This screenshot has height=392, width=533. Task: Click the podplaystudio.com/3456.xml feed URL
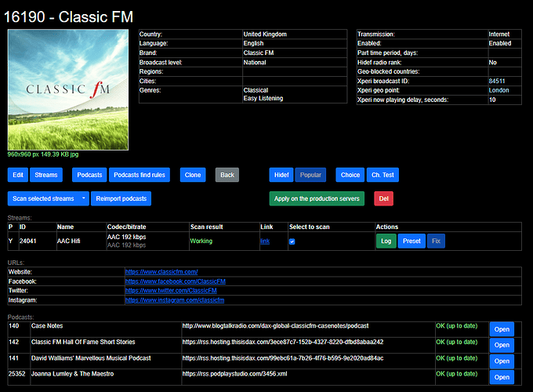click(234, 374)
